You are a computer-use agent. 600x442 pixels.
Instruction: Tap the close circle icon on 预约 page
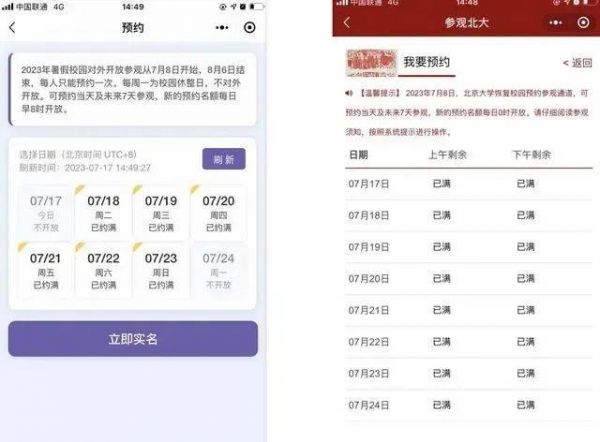tap(250, 28)
